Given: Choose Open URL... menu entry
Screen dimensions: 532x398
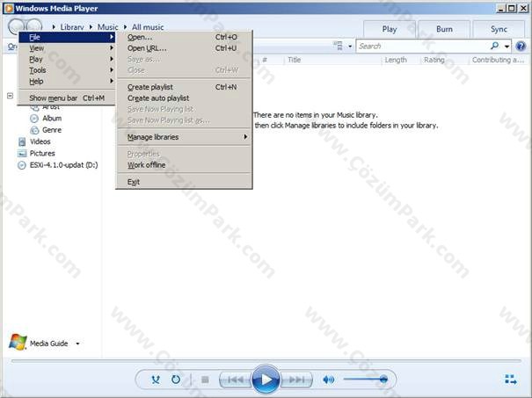Looking at the screenshot, I should point(184,48).
